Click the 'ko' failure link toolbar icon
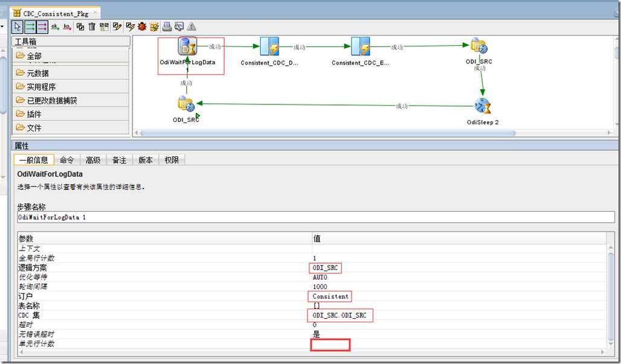 67,27
